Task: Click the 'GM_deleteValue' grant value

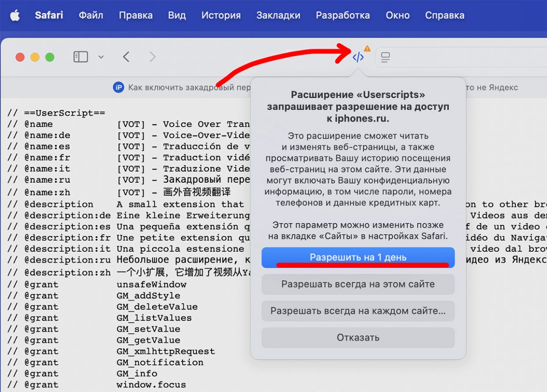Action: pos(157,307)
